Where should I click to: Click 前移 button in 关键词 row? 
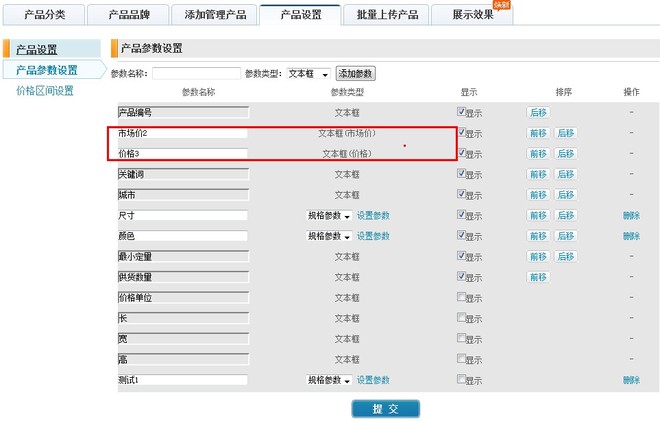(x=538, y=174)
